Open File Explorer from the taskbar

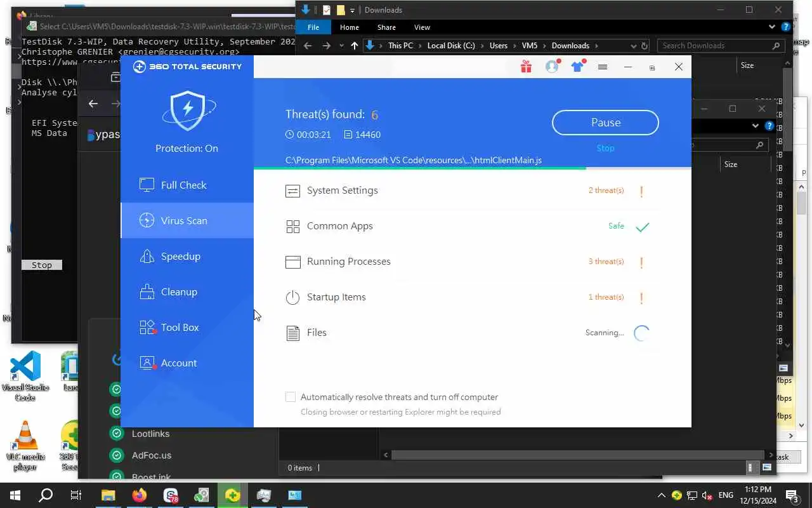pyautogui.click(x=108, y=495)
